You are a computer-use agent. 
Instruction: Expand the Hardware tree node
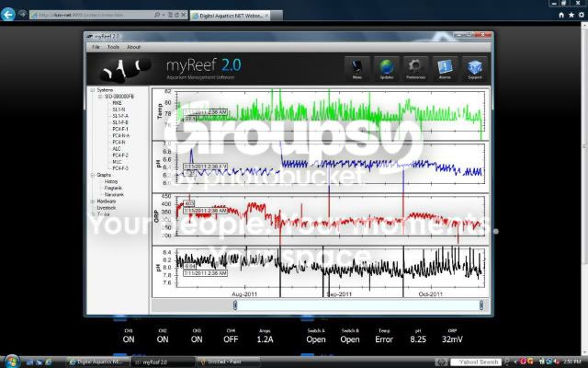coord(93,201)
